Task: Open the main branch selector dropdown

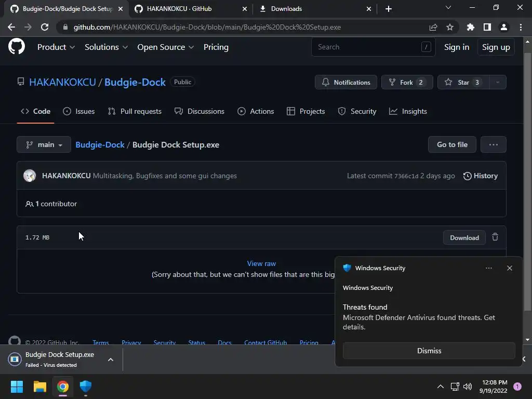Action: click(44, 144)
